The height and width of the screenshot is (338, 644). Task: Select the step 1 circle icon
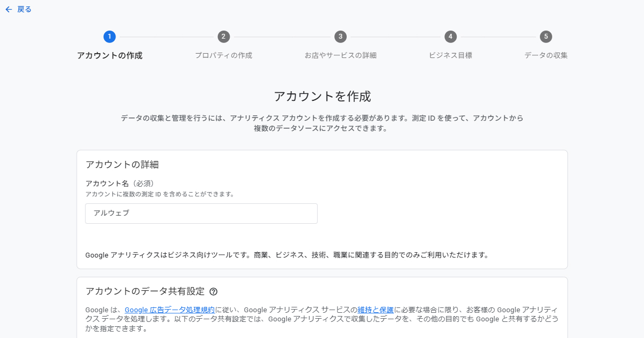109,36
